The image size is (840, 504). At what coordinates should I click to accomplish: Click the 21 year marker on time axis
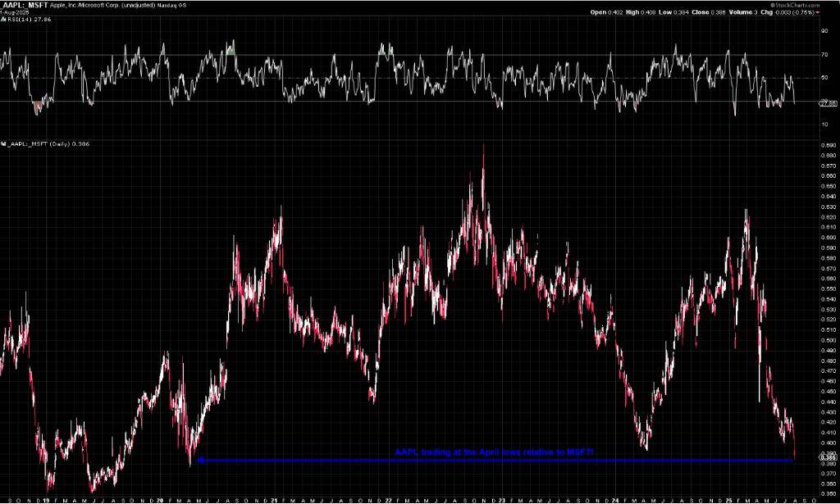pyautogui.click(x=275, y=498)
